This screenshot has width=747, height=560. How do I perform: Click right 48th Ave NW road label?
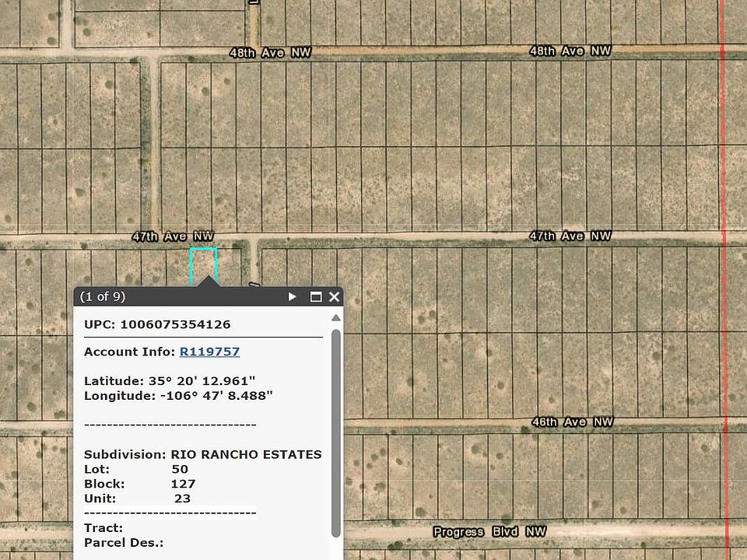pos(570,51)
